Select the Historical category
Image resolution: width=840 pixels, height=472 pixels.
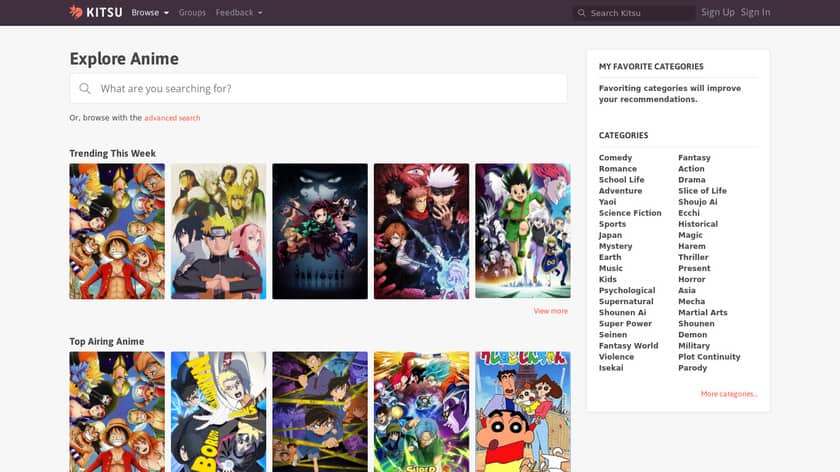click(x=698, y=224)
